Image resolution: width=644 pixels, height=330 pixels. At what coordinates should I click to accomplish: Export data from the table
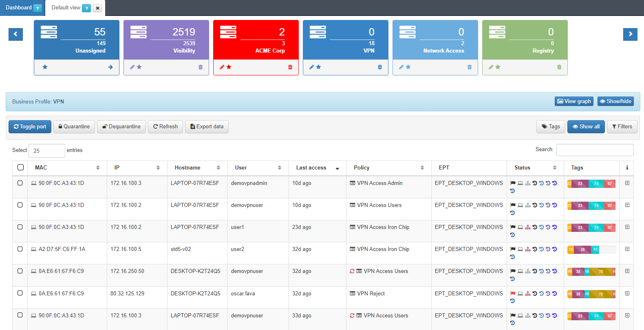tap(207, 127)
